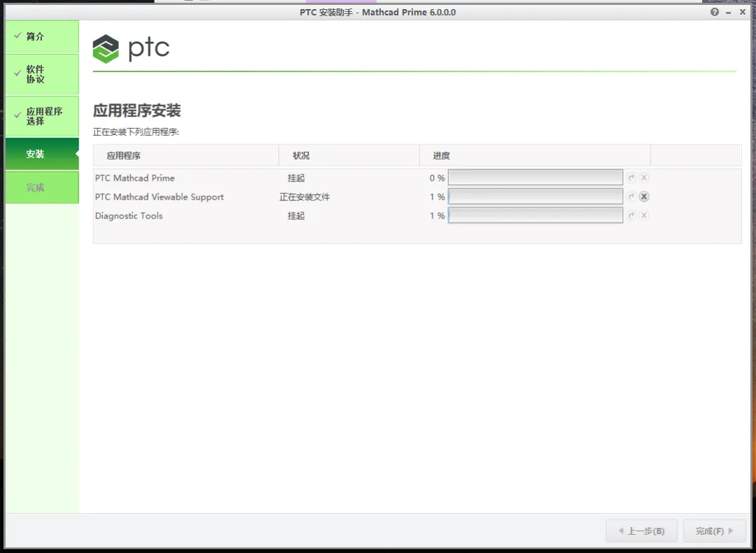Minimize the PTC installer window
This screenshot has height=553, width=756.
(x=729, y=13)
